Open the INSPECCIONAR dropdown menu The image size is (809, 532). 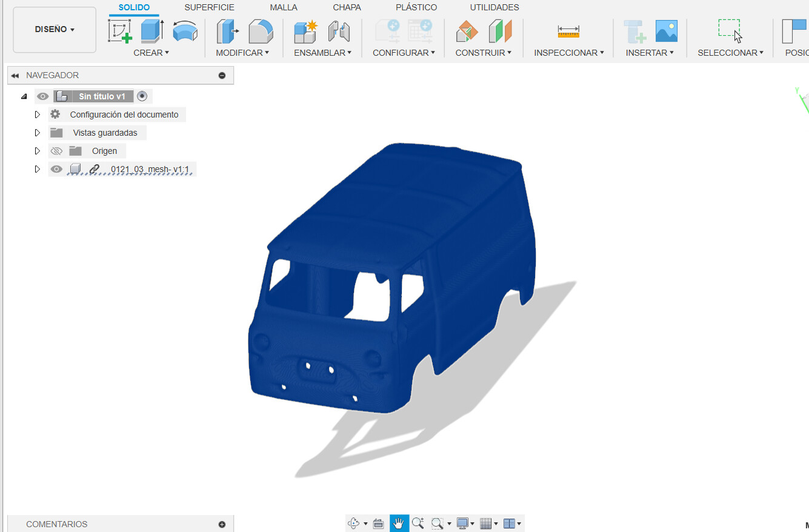tap(569, 53)
